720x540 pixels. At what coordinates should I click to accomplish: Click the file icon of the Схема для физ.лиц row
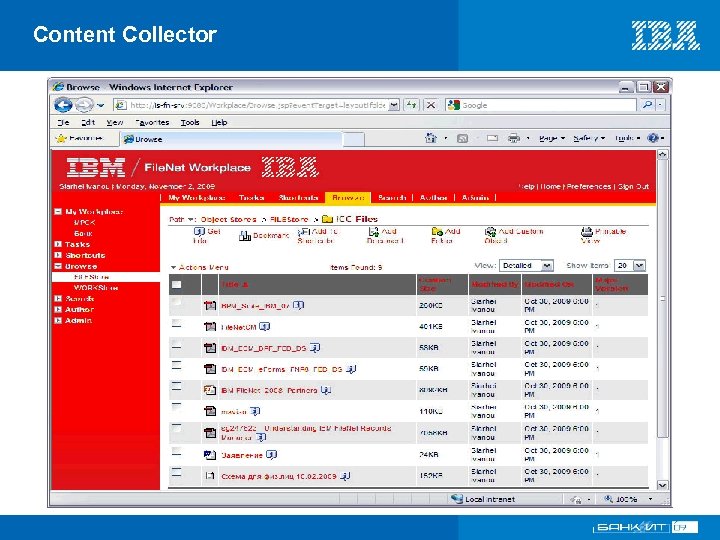[x=210, y=476]
